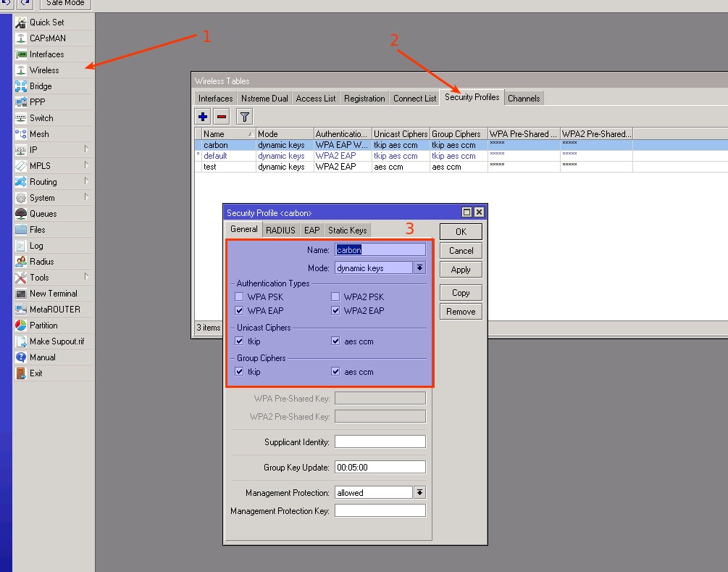Switch to the Access List tab

(316, 99)
